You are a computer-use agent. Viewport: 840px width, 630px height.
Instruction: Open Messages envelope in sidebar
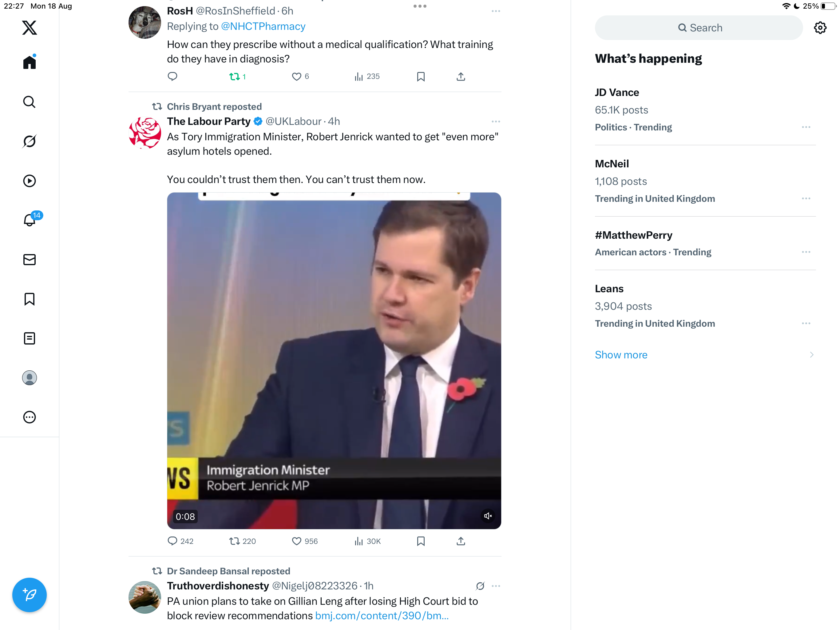pos(29,260)
